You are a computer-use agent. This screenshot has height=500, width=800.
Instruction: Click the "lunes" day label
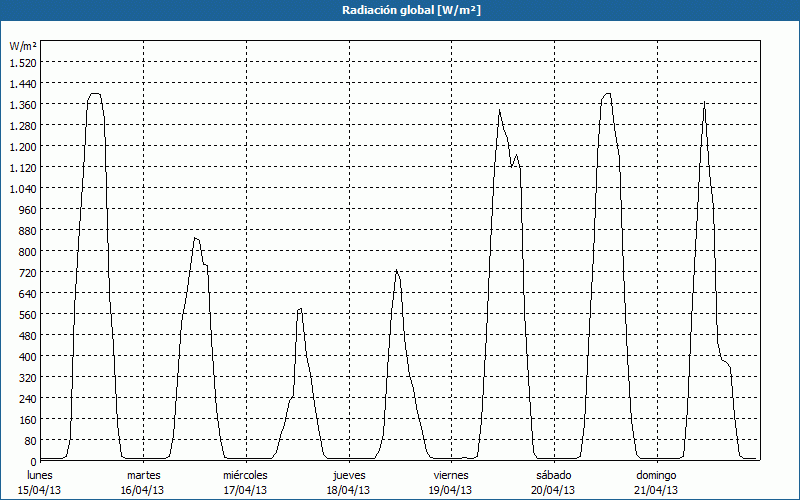(x=40, y=475)
